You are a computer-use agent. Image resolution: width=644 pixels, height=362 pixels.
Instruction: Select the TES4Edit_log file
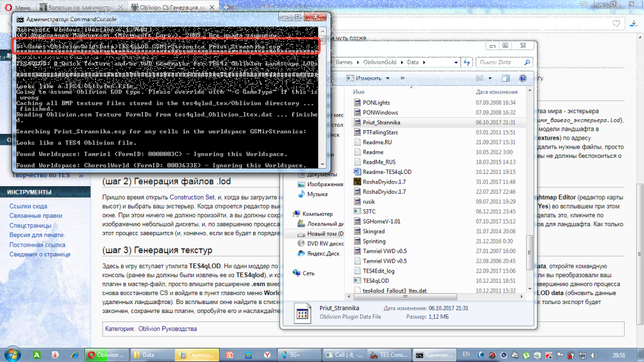[378, 271]
